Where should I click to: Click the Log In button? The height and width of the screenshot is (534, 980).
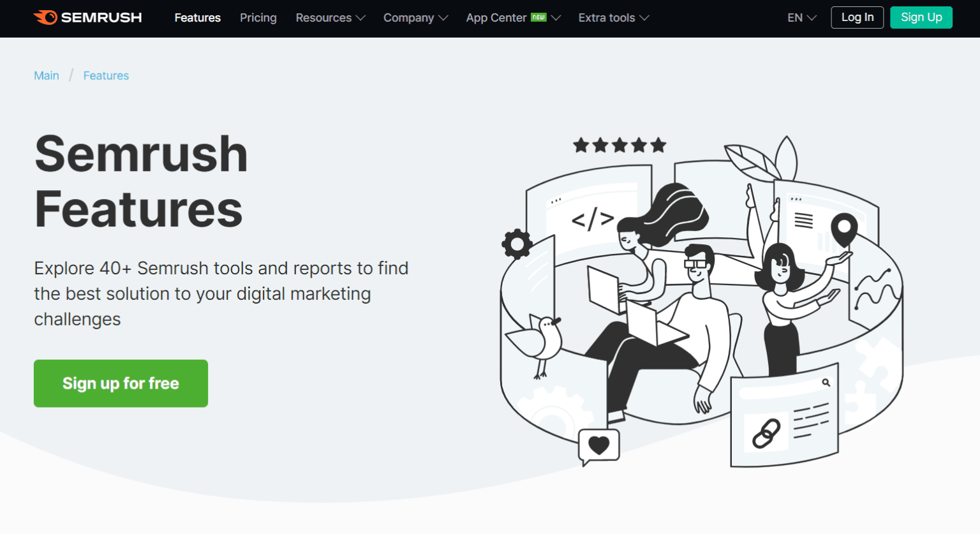pos(857,18)
